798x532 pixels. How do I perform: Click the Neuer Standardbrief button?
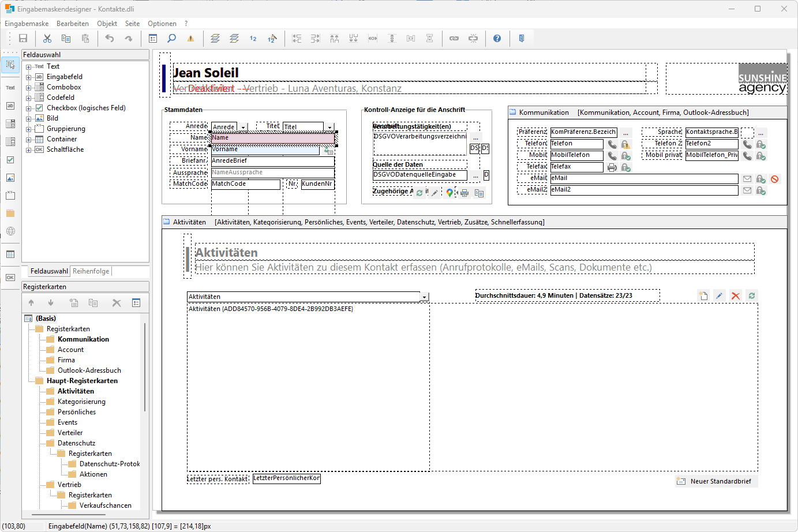[715, 481]
